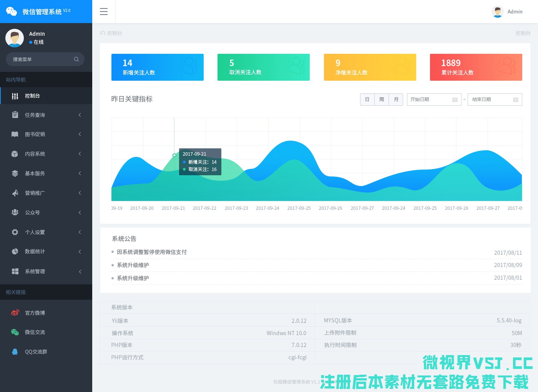This screenshot has height=392, width=538.
Task: Click the 2017-09-21 data point on chart
Action: pos(174,155)
